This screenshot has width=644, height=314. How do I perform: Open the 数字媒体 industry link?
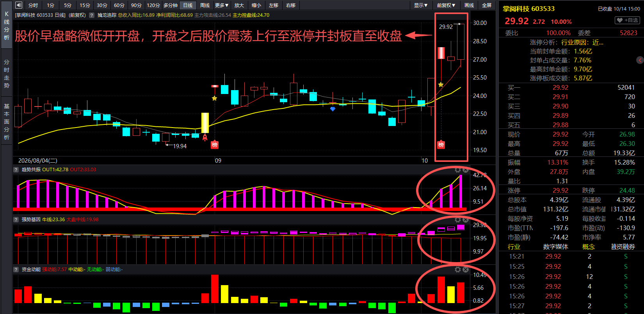coord(556,247)
